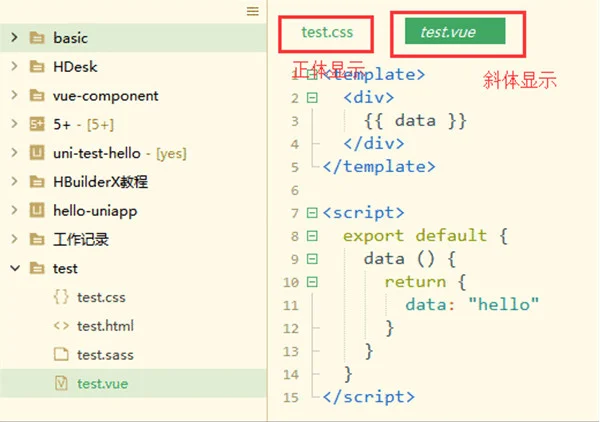This screenshot has width=600, height=422.
Task: Click the hello-uniapp uni-app icon
Action: (x=37, y=210)
